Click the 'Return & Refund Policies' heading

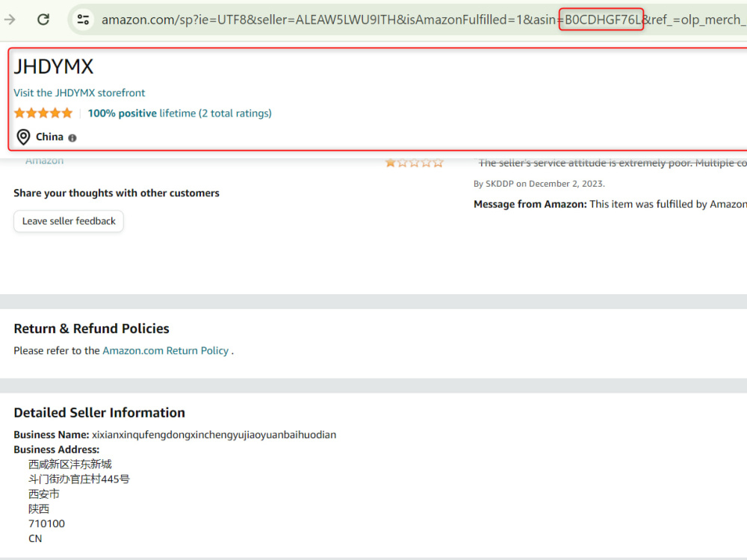[x=91, y=329]
